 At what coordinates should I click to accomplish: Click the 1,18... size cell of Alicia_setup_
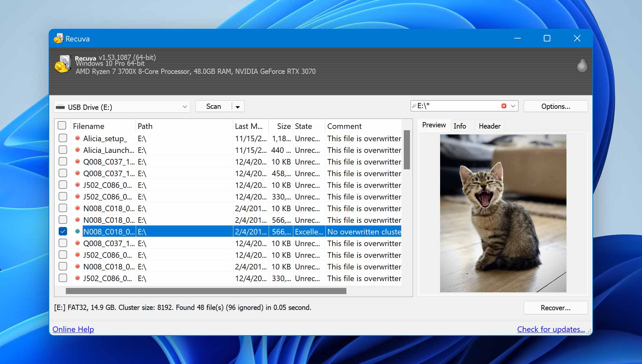[281, 138]
